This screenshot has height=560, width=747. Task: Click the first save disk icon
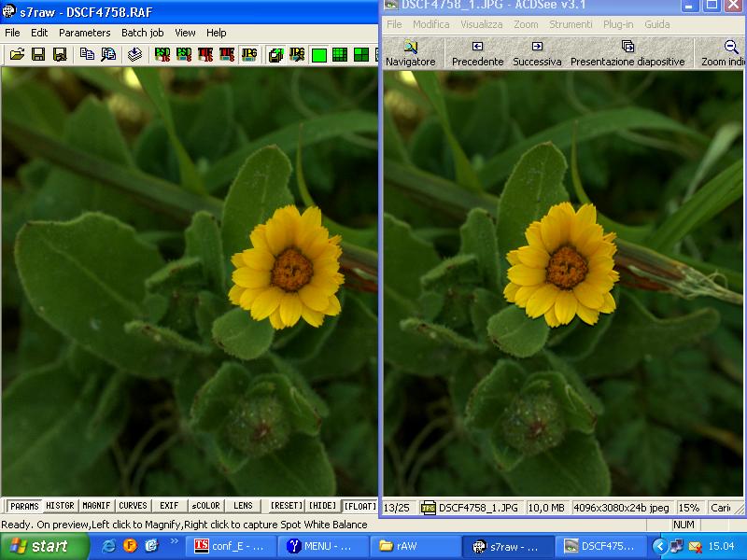[x=38, y=55]
